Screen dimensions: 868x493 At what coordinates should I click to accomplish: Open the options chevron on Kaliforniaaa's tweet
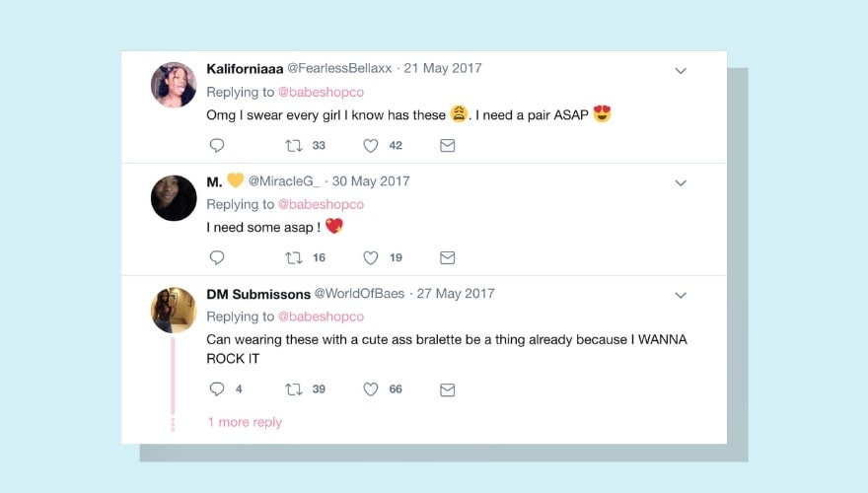click(x=681, y=71)
